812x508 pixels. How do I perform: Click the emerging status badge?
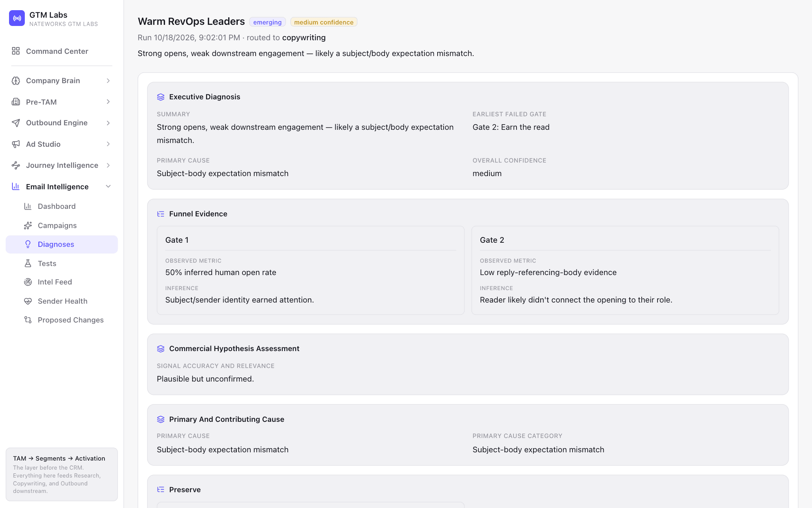click(x=267, y=22)
